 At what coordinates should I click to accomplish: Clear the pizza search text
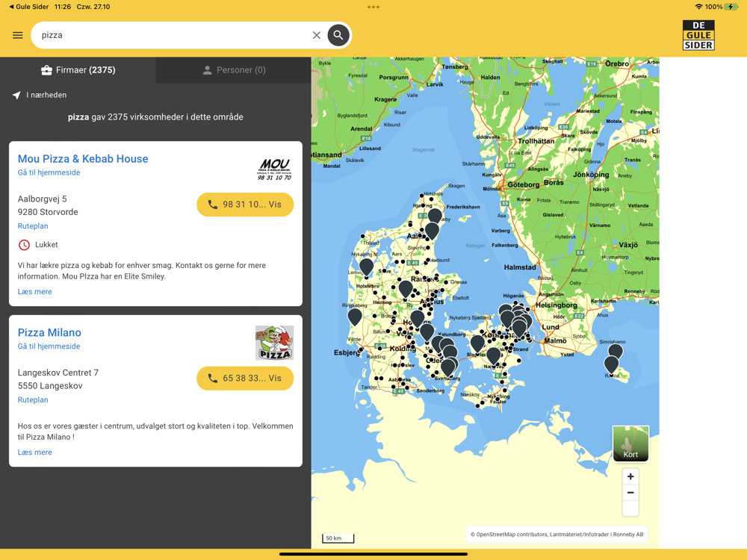316,35
